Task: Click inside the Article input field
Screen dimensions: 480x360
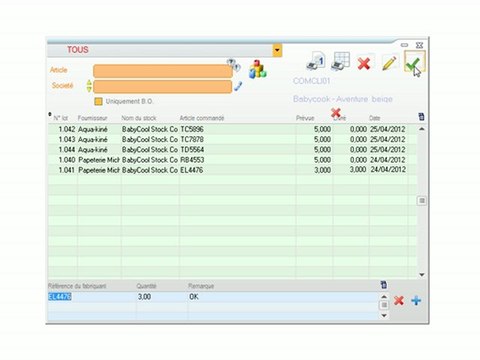Action: [x=163, y=71]
